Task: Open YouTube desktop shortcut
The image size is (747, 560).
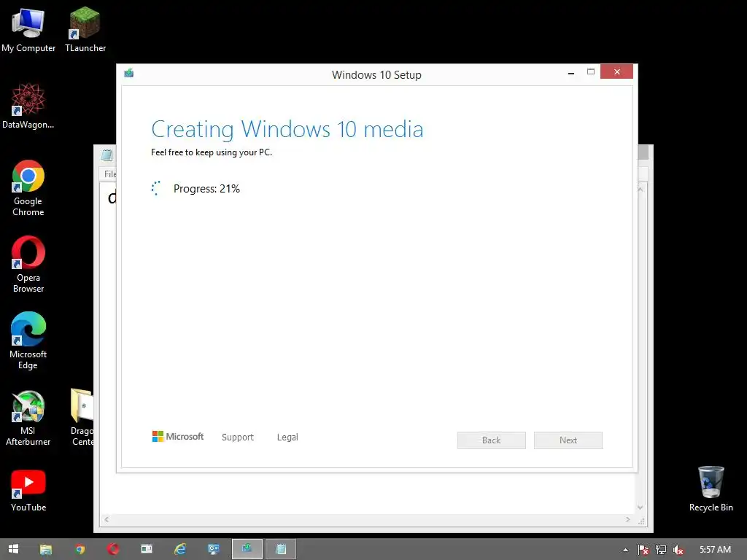Action: click(x=28, y=490)
